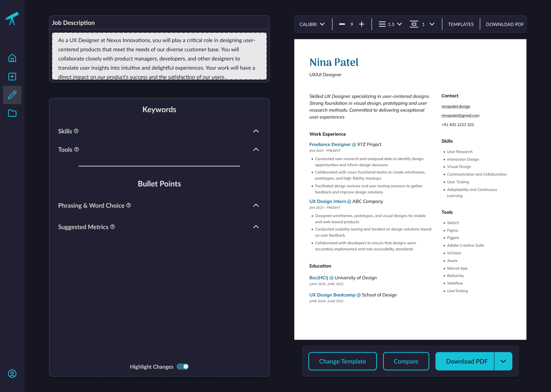Click into the Job Description text box
Viewport: 551px width, 392px height.
coord(159,56)
